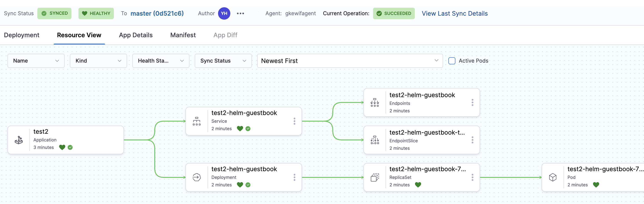
Task: Click the ReplicaSet resource icon
Action: pyautogui.click(x=375, y=177)
